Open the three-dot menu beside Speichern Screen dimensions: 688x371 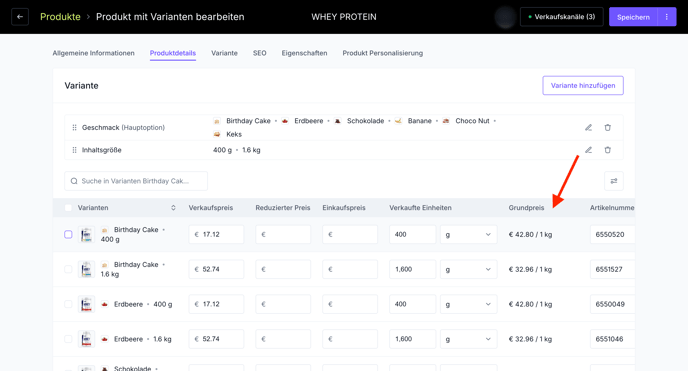click(x=666, y=17)
